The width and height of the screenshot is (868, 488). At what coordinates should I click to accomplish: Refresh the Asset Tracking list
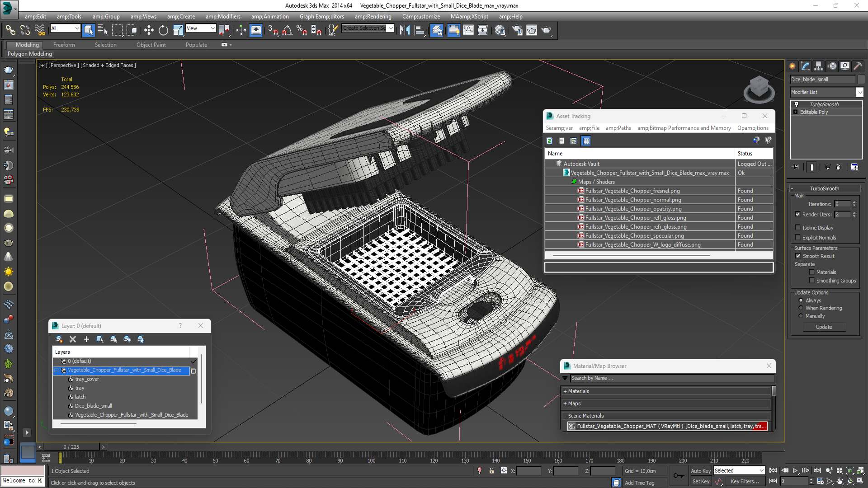point(549,141)
